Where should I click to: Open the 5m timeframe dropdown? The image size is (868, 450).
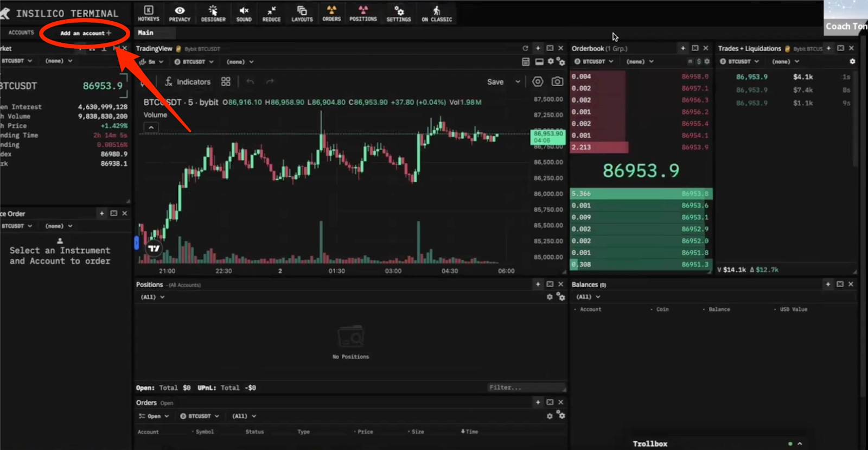tap(151, 62)
